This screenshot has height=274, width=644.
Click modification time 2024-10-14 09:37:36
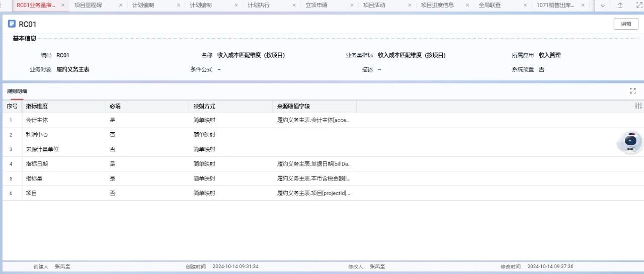click(550, 266)
